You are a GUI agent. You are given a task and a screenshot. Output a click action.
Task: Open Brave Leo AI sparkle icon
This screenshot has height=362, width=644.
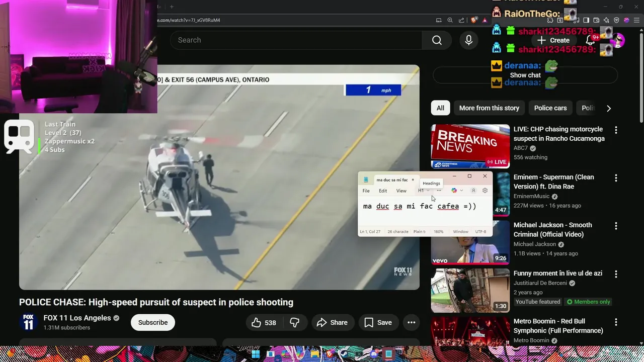(x=606, y=20)
